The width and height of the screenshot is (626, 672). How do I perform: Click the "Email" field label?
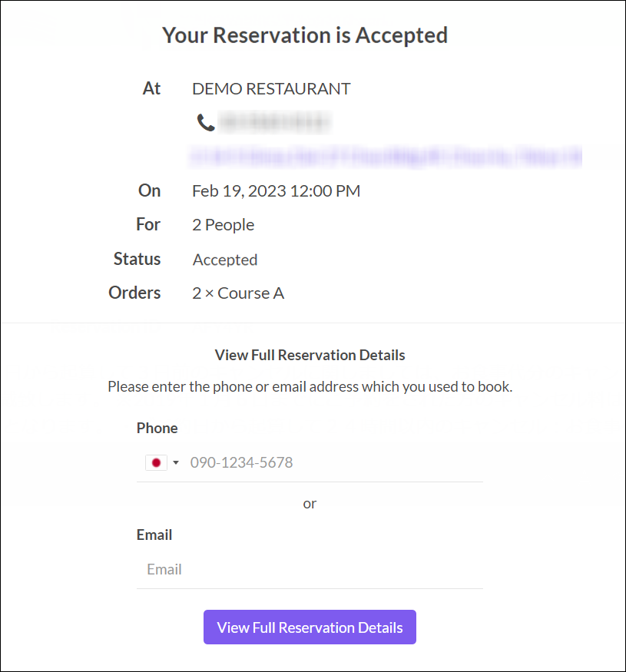coord(154,535)
